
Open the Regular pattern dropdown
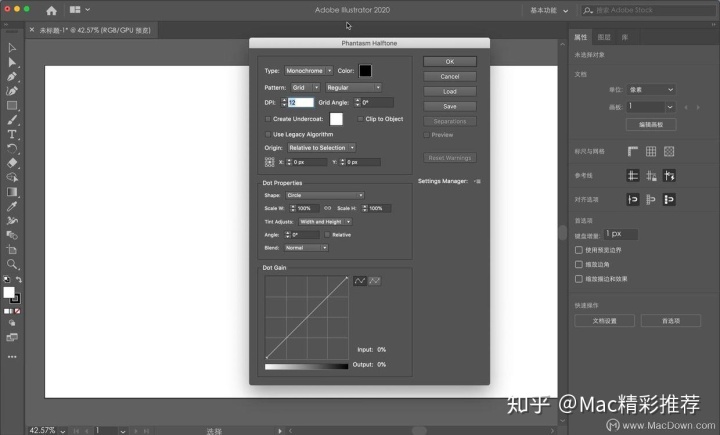coord(354,87)
